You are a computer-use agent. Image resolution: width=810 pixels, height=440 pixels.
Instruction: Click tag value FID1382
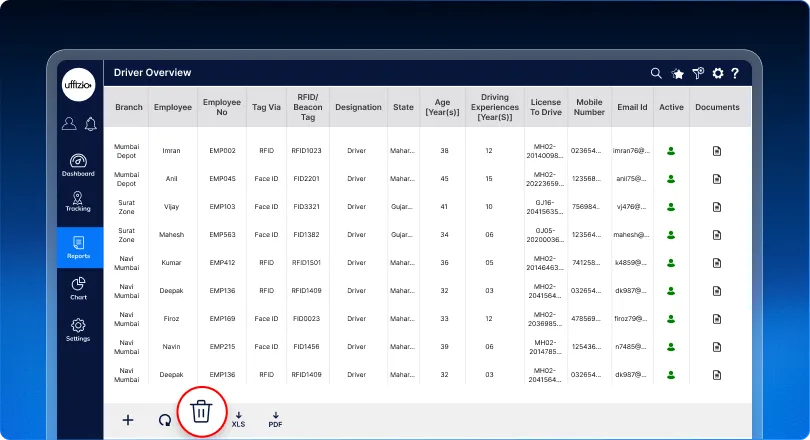[306, 234]
